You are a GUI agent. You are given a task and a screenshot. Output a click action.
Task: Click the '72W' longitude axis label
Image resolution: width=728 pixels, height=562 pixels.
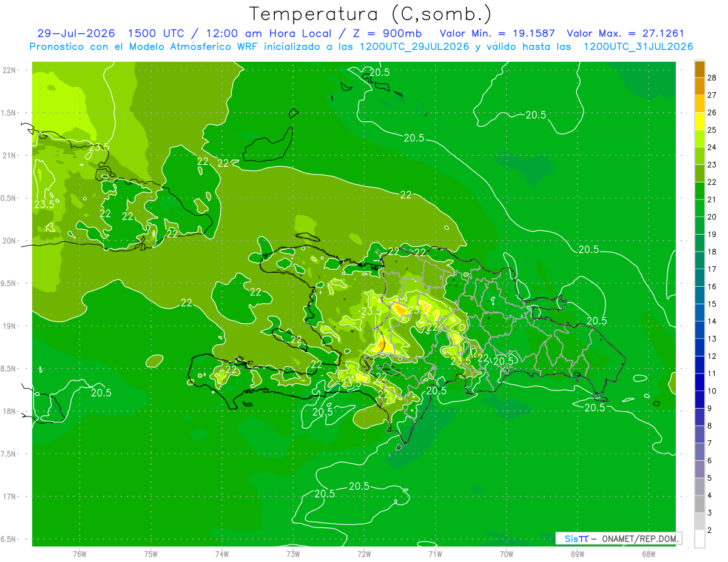coord(364,554)
